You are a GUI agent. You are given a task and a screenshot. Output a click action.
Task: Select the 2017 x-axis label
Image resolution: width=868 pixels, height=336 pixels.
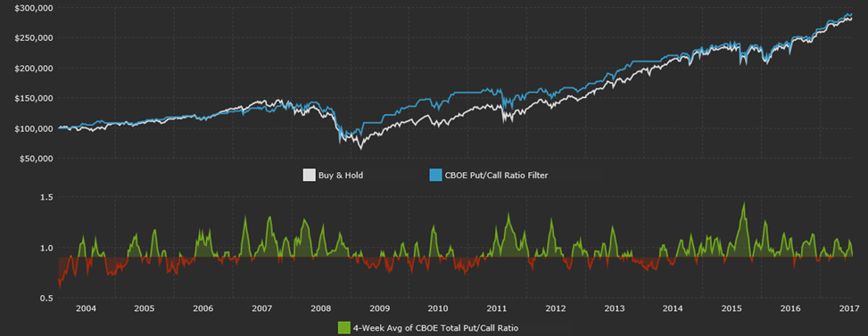point(850,308)
